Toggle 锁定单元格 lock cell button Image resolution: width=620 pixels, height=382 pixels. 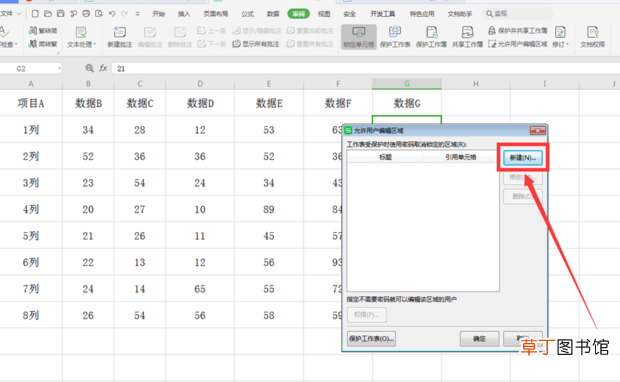(359, 37)
